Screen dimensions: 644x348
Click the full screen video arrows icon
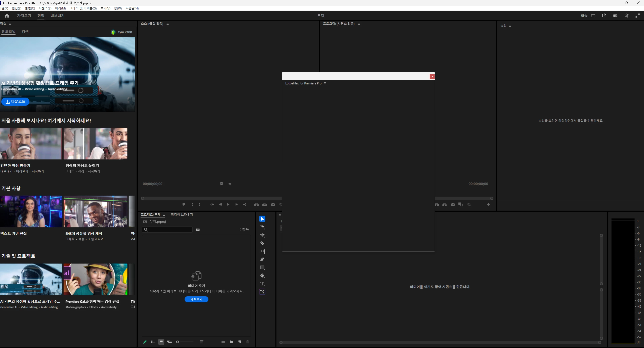(637, 16)
